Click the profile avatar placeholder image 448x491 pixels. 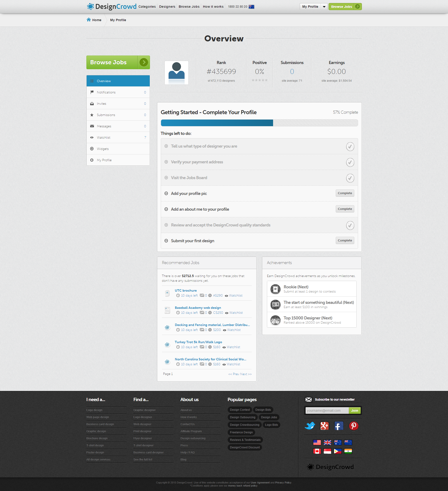point(176,72)
